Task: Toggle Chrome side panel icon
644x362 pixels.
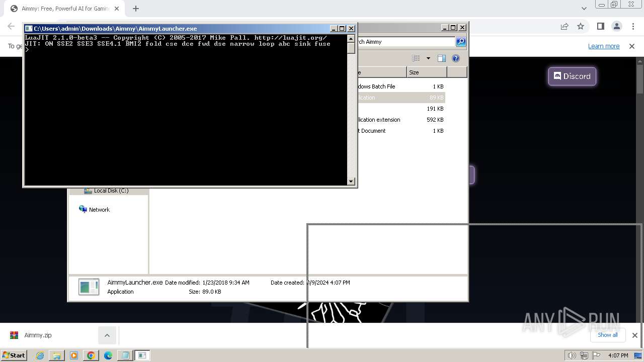Action: coord(600,27)
